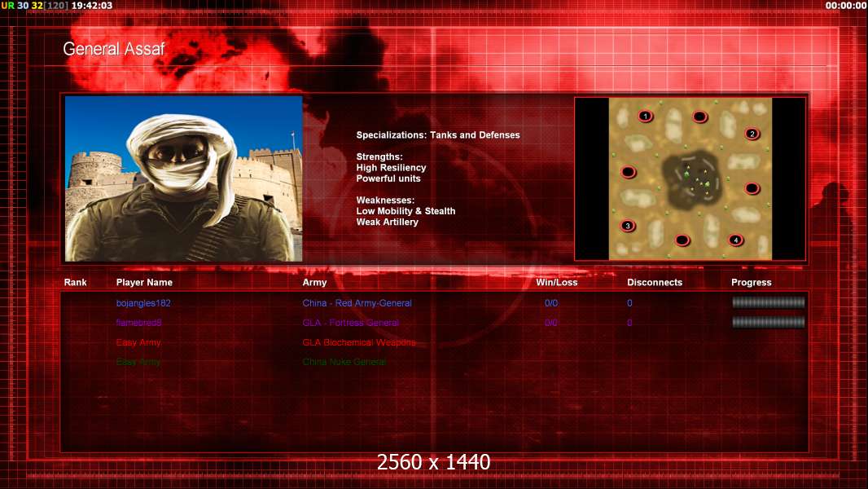Click the China - Red Army-General army entry
The height and width of the screenshot is (489, 868).
(357, 303)
